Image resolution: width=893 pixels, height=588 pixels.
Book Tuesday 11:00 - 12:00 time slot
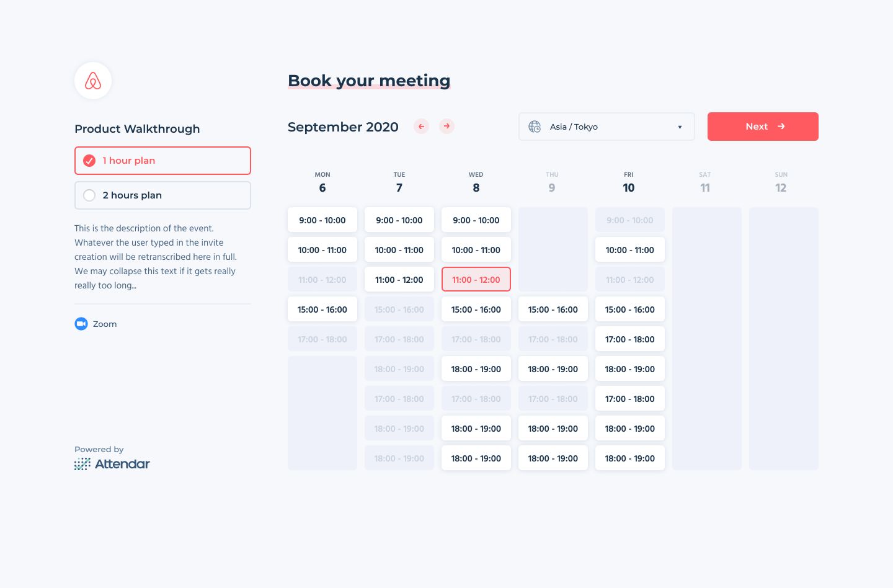tap(399, 280)
